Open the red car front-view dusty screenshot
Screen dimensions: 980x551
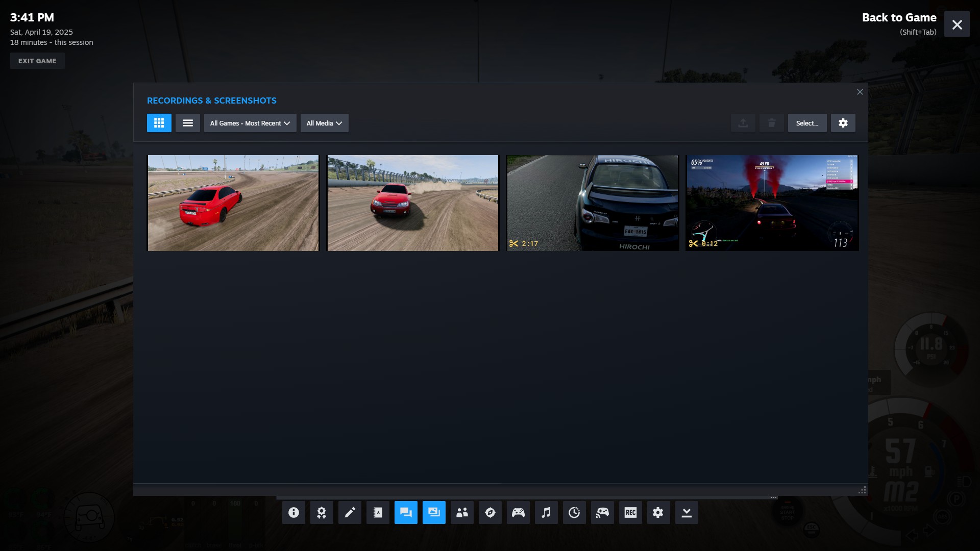click(412, 203)
